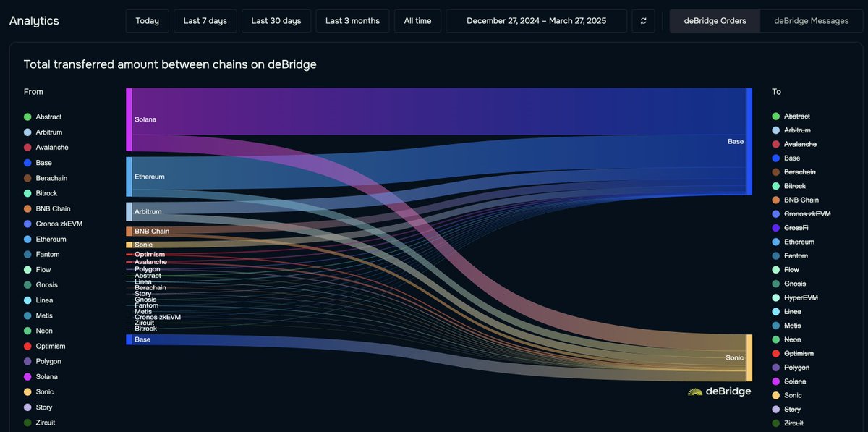
Task: Enable struck-through Neon in the To legend
Action: (x=786, y=339)
